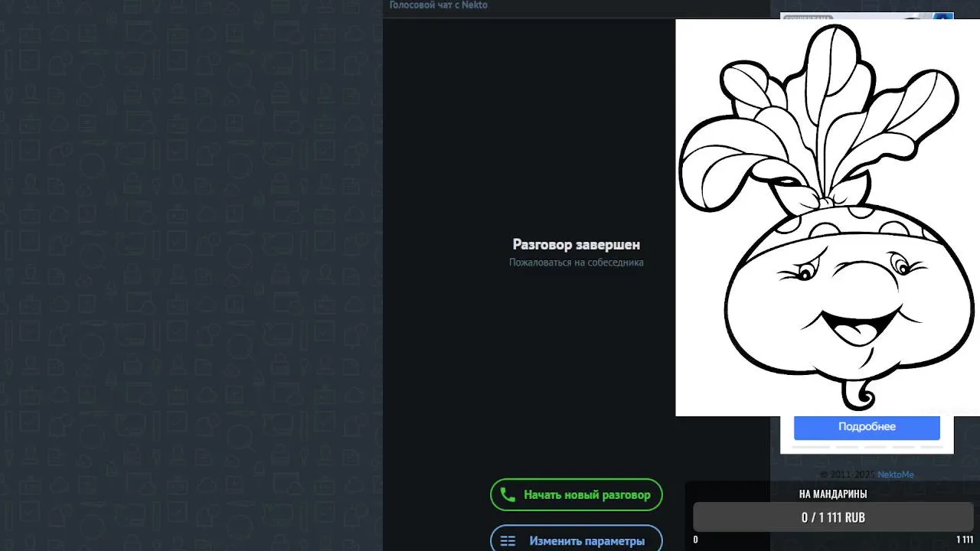Open Изменить параметры button
Viewport: 980px width, 551px height.
[577, 539]
